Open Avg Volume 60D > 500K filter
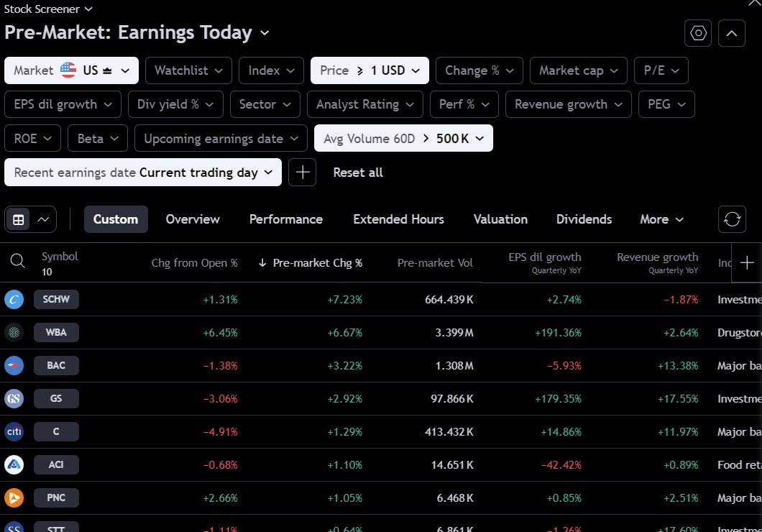Image resolution: width=762 pixels, height=532 pixels. pos(403,138)
